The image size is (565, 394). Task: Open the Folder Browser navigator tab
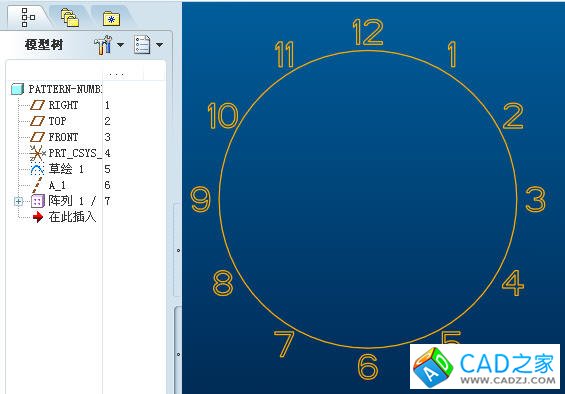(70, 18)
